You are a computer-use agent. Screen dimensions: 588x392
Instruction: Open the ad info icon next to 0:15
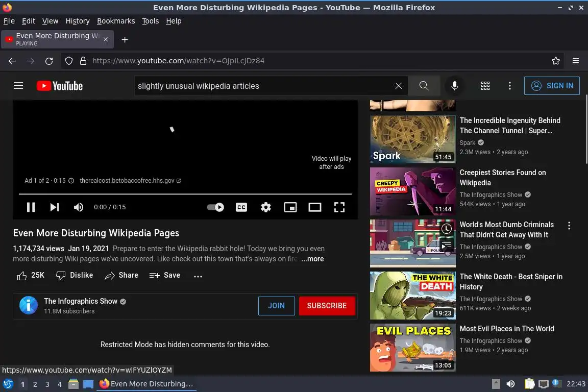click(x=71, y=181)
